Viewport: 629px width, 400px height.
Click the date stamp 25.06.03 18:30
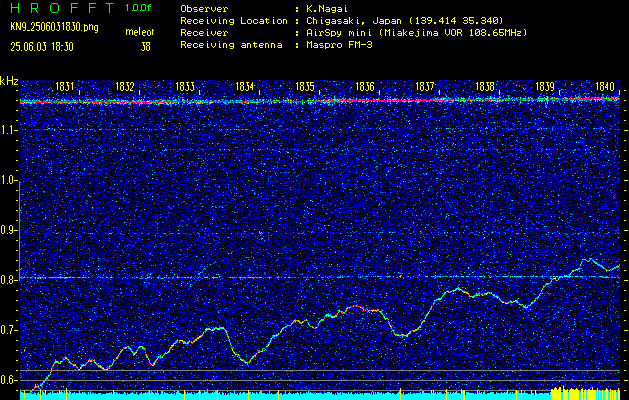pyautogui.click(x=42, y=47)
